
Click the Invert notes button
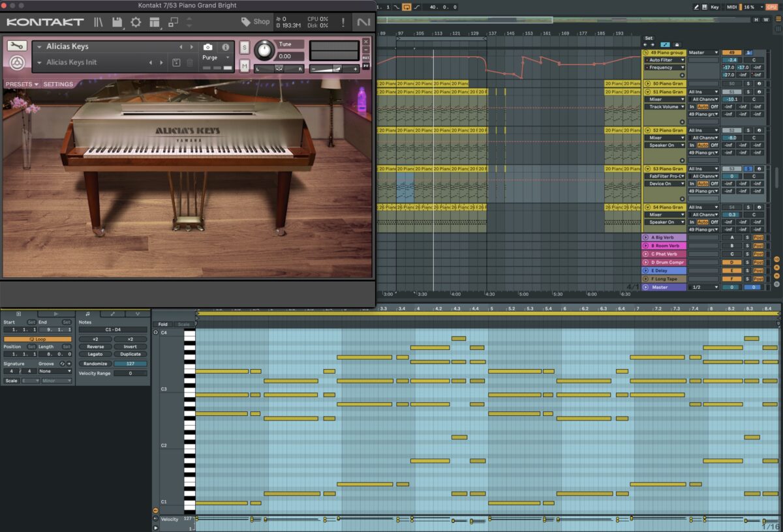coord(130,347)
